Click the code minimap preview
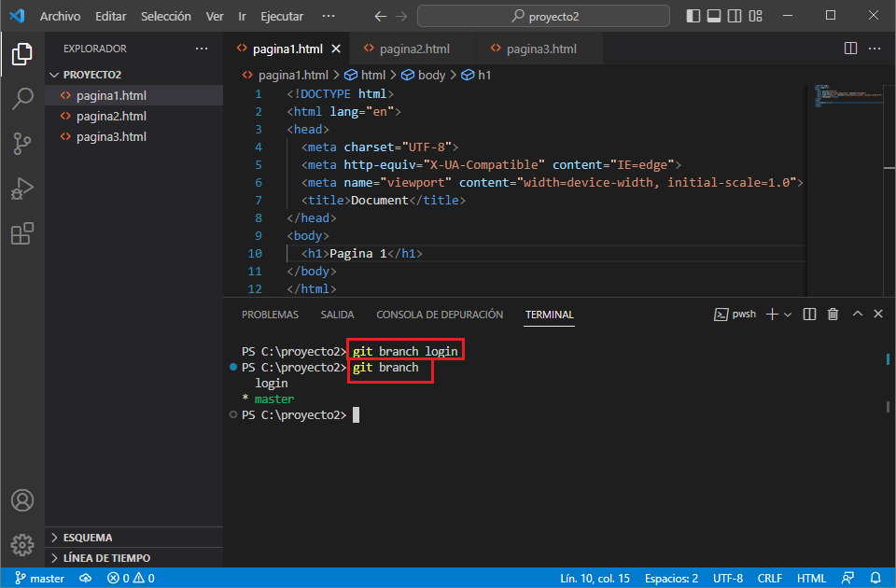This screenshot has width=896, height=588. (x=849, y=96)
